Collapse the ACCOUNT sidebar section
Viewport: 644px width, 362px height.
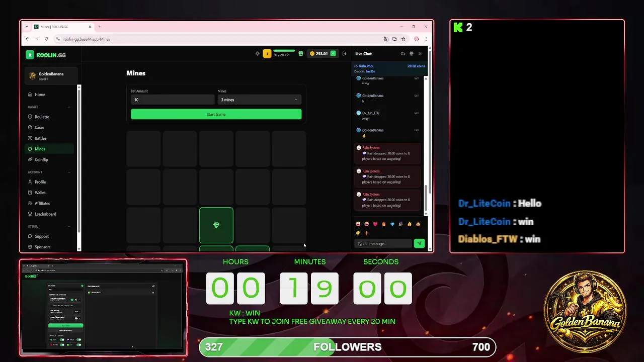(x=69, y=172)
